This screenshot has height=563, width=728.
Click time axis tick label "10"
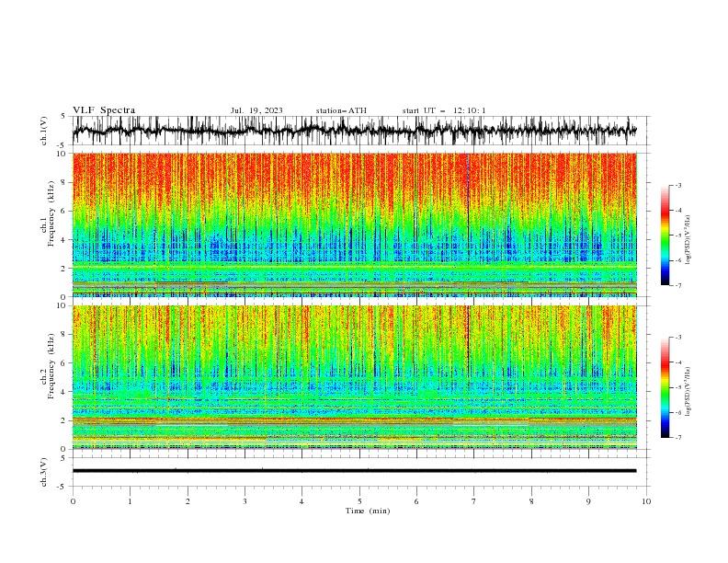(646, 501)
